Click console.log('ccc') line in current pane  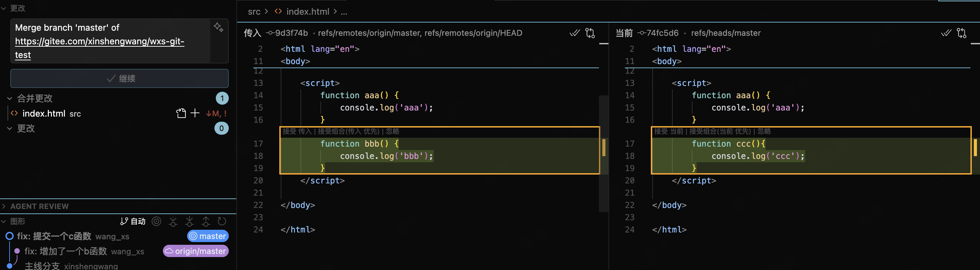tap(758, 156)
